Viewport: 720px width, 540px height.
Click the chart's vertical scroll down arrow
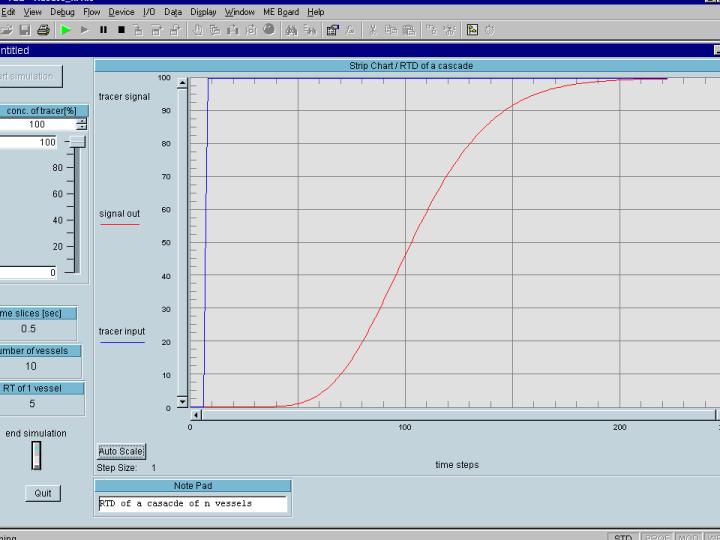coord(182,401)
